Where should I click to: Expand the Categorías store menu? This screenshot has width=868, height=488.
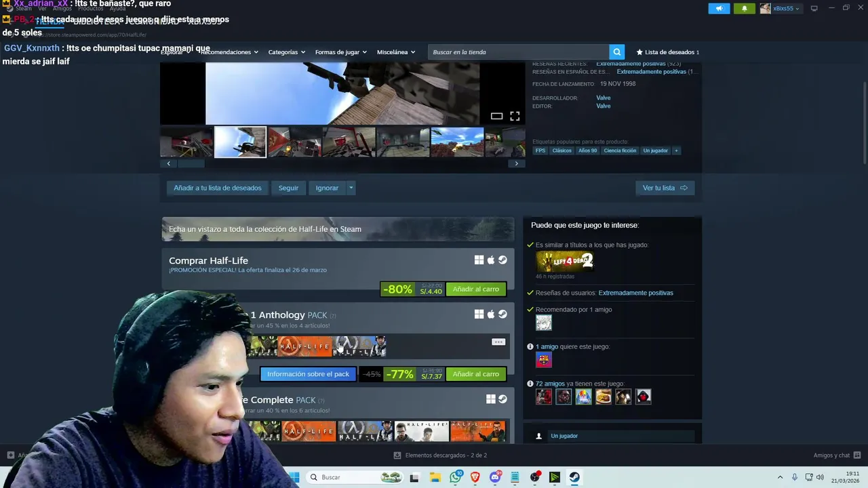pos(286,52)
